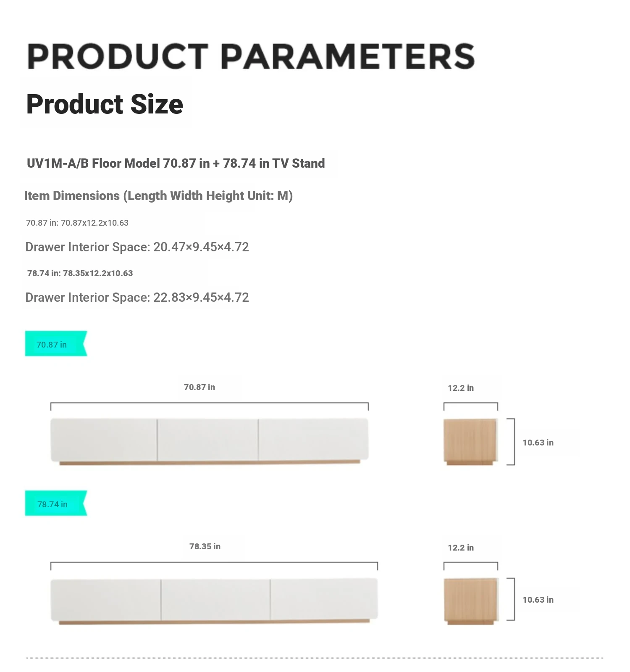The width and height of the screenshot is (630, 672).
Task: Click the Item Dimensions unit line
Action: pos(158,196)
